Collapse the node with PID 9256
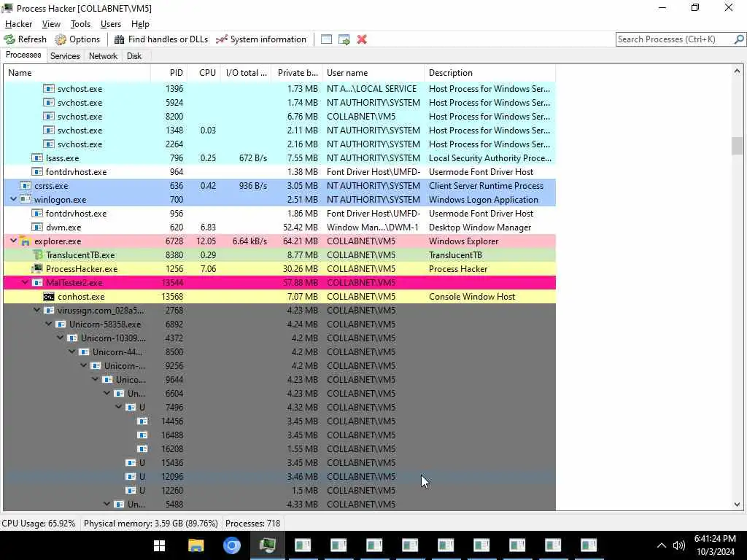 tap(83, 365)
